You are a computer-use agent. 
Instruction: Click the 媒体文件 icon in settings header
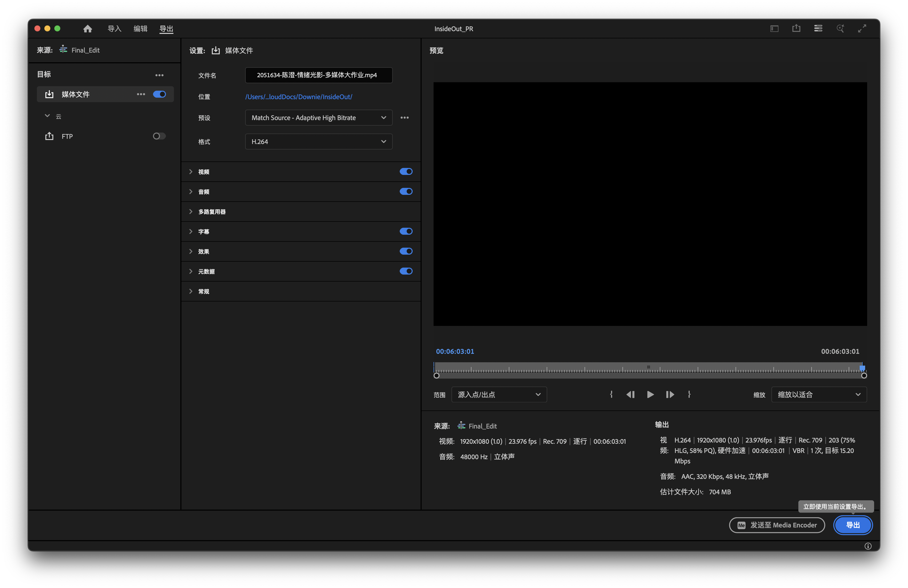(x=216, y=50)
